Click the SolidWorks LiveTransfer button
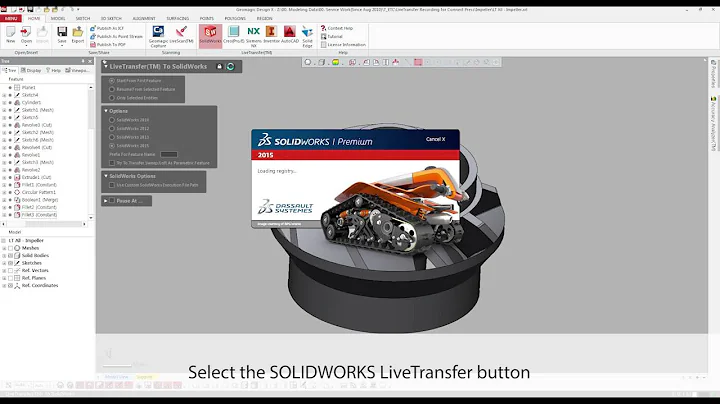 210,35
